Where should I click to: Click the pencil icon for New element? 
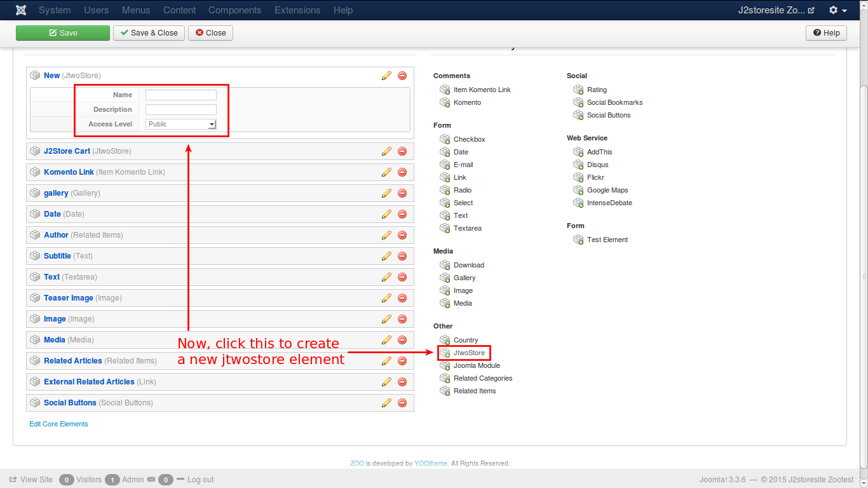click(x=386, y=76)
